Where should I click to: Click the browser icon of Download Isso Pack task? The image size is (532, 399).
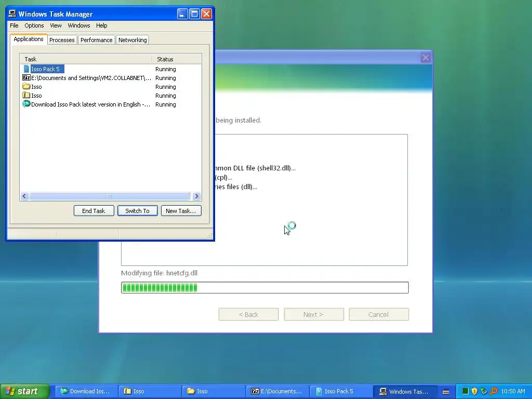26,104
